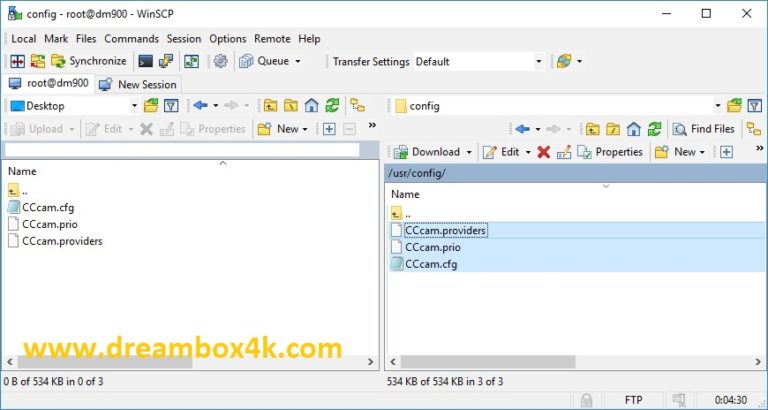The height and width of the screenshot is (410, 768).
Task: Expand the Queue dropdown arrow
Action: coord(297,61)
